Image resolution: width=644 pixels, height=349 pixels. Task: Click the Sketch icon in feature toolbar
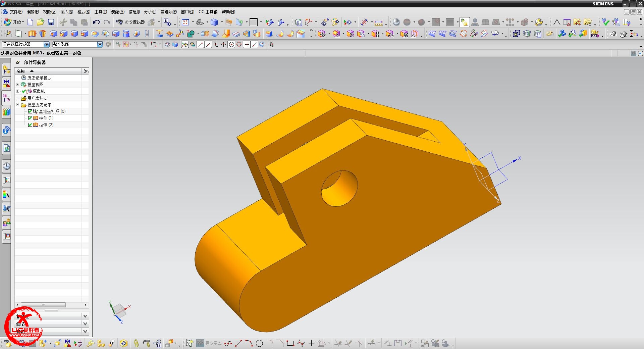coord(7,34)
